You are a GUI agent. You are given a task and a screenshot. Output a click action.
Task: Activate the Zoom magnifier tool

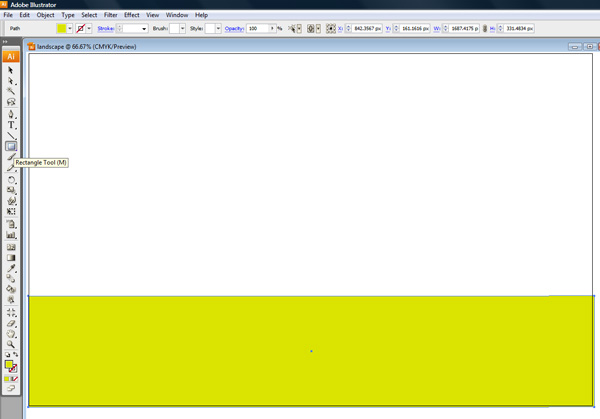11,344
